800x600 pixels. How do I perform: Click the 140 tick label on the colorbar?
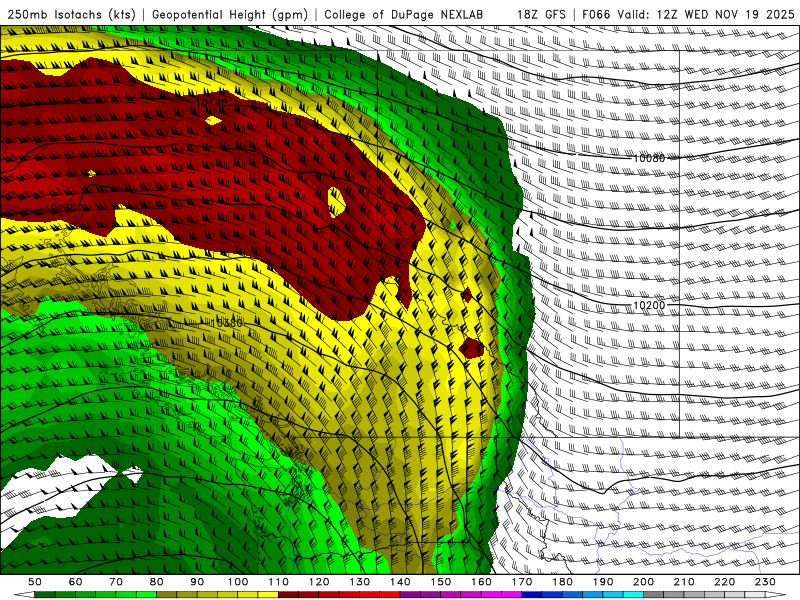tap(400, 582)
